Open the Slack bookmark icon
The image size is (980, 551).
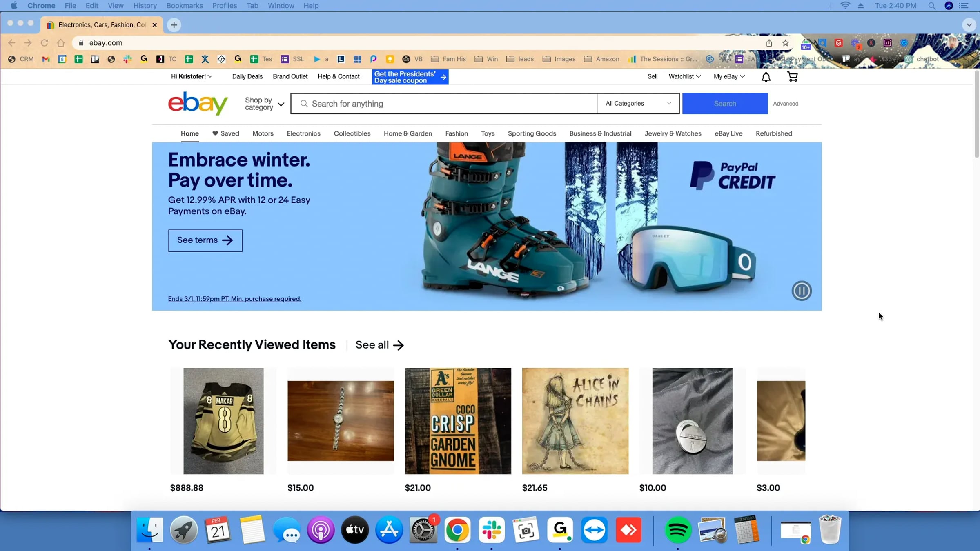127,59
